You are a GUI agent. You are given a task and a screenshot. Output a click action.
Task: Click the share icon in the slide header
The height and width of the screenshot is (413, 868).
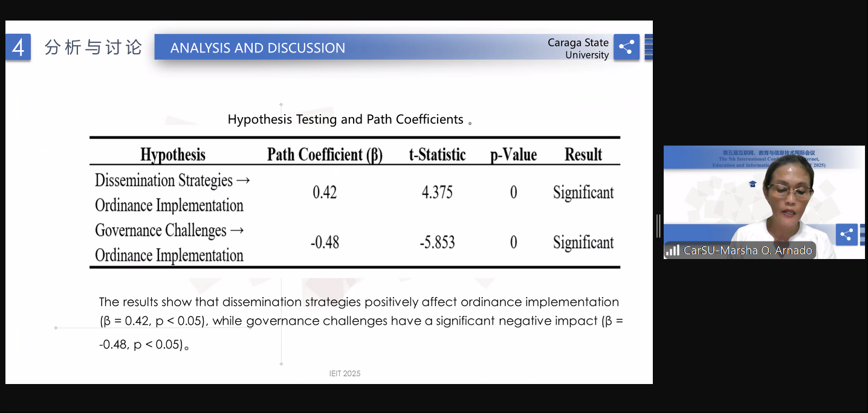tap(626, 47)
